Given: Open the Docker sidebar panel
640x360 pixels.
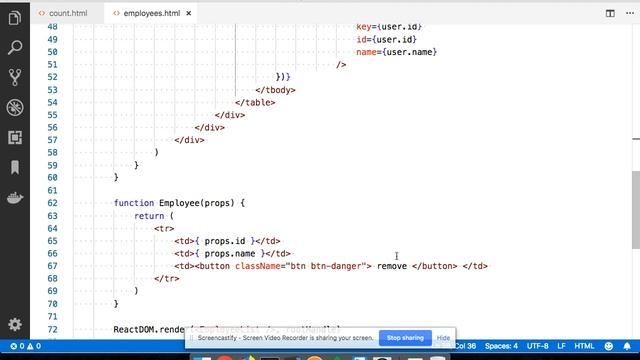Looking at the screenshot, I should click(15, 198).
